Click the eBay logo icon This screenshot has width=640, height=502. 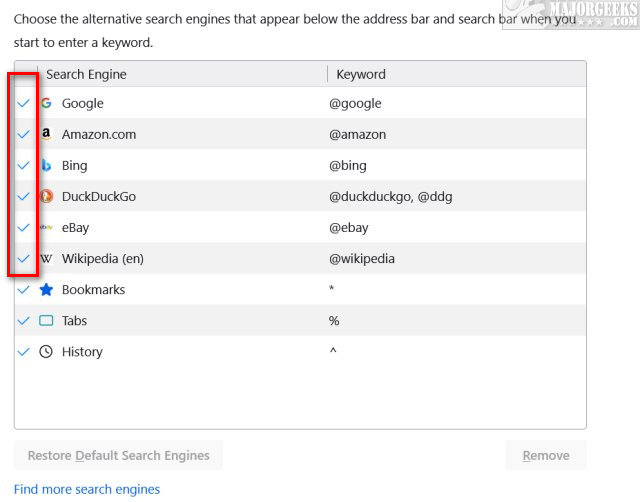click(x=46, y=227)
